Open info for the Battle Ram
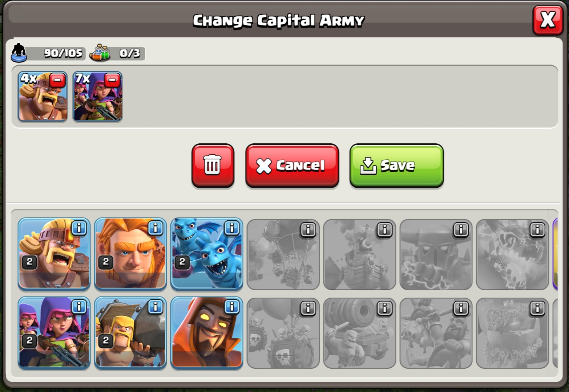The height and width of the screenshot is (392, 569). (156, 307)
